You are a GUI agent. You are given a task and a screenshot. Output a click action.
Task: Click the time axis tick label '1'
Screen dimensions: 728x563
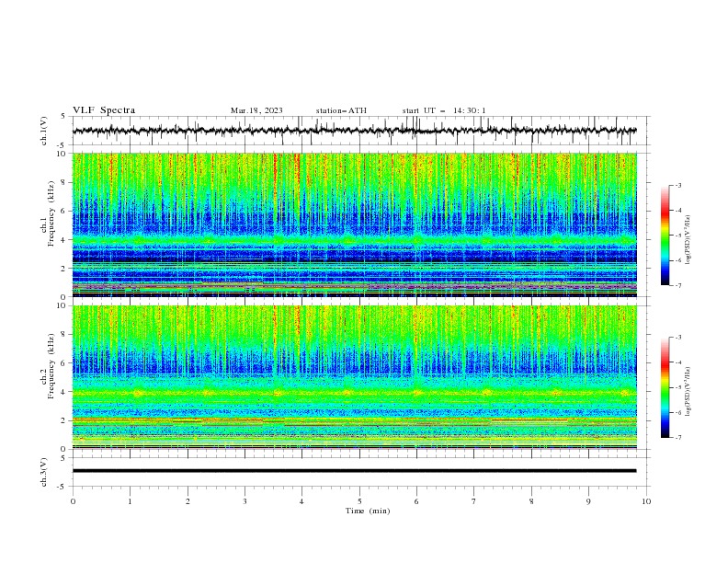point(130,501)
